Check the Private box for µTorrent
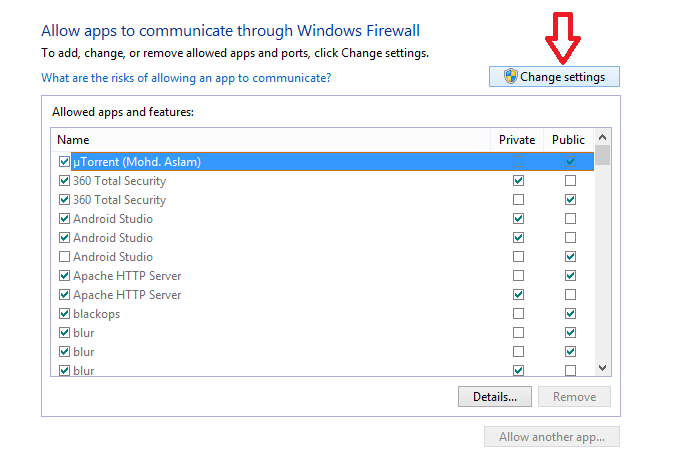This screenshot has height=470, width=680. (x=518, y=162)
